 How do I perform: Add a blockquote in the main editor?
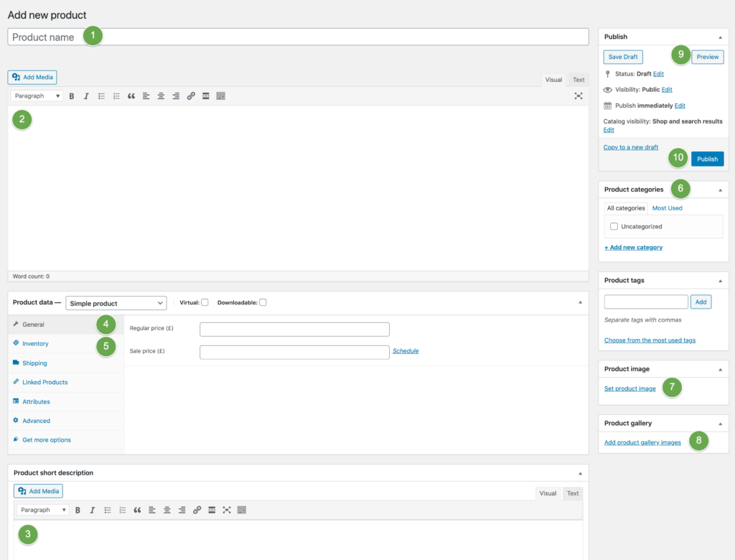(x=131, y=95)
